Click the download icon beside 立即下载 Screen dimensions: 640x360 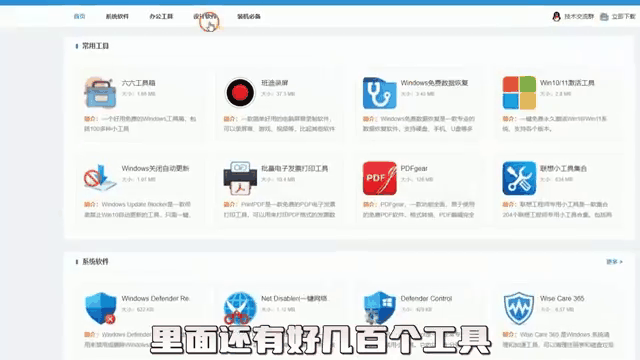click(604, 17)
